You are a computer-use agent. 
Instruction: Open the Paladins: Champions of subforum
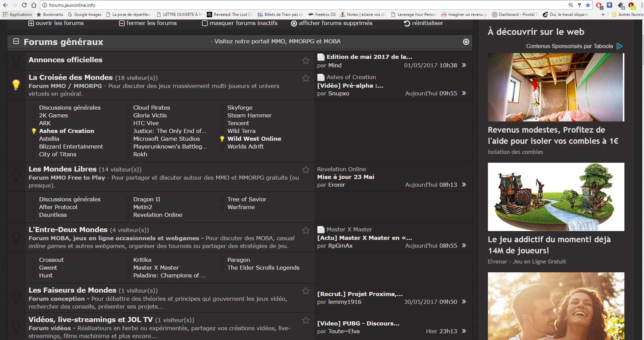pyautogui.click(x=169, y=275)
